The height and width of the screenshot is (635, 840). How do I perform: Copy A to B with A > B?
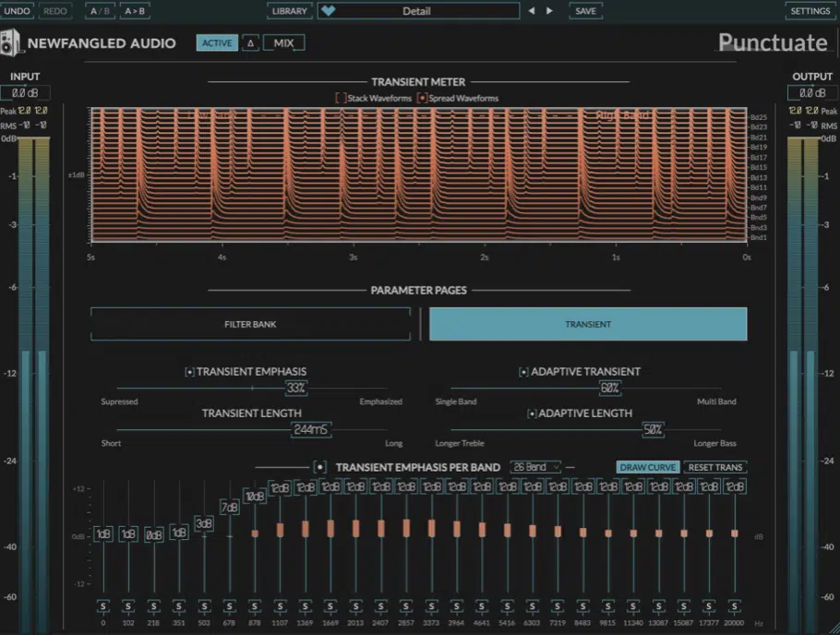pyautogui.click(x=135, y=11)
